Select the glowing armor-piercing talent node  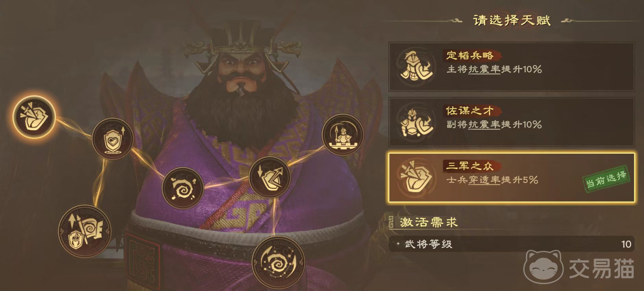pyautogui.click(x=34, y=117)
